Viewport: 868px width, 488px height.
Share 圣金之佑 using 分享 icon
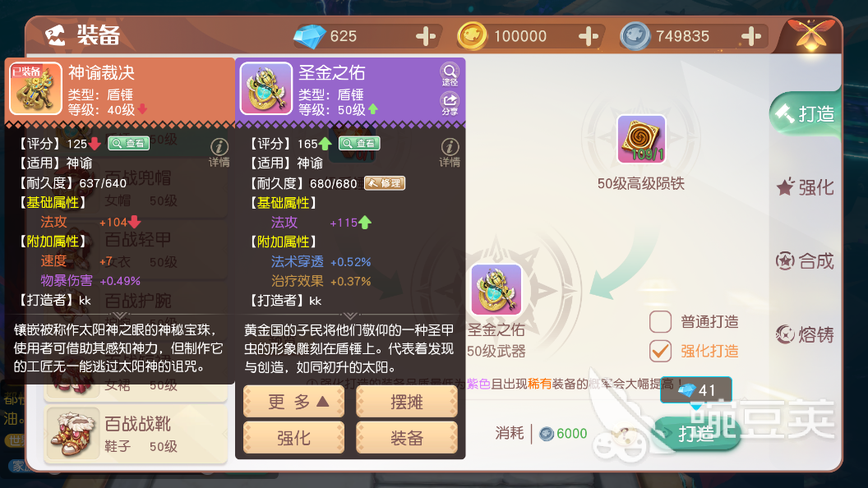[450, 104]
